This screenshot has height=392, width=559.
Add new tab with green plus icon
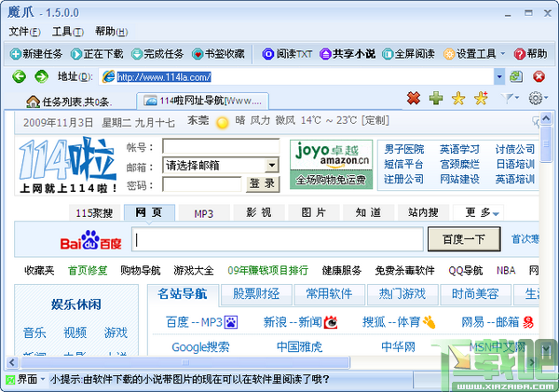click(436, 98)
